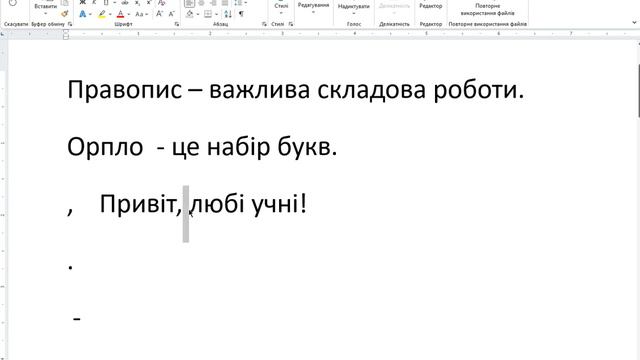Click the Borders icon
Image resolution: width=640 pixels, height=360 pixels.
[x=208, y=14]
